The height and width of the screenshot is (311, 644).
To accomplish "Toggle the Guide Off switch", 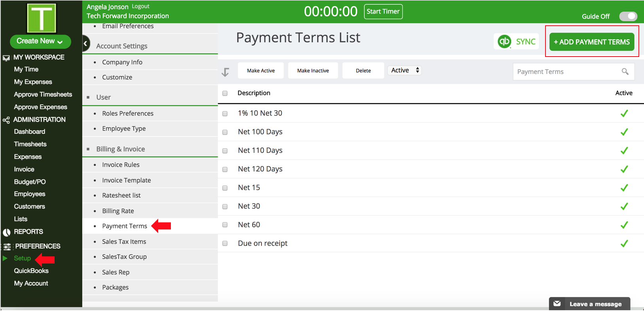I will click(628, 16).
